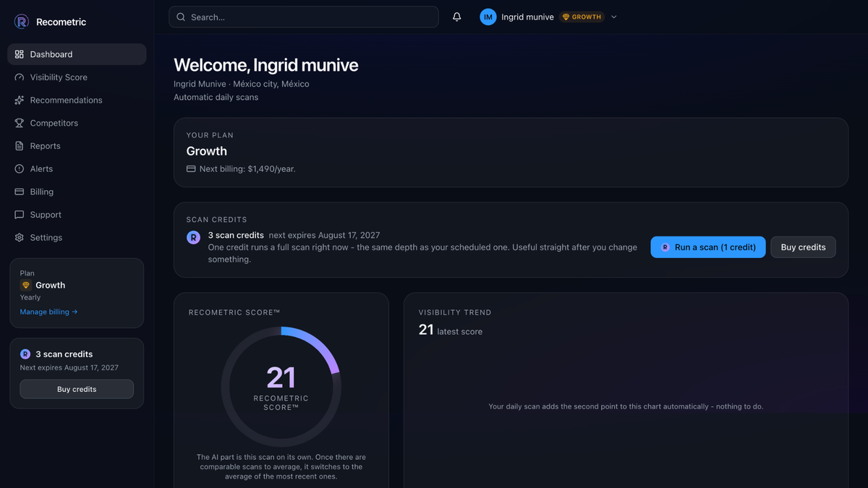
Task: Open Settings page
Action: point(77,238)
